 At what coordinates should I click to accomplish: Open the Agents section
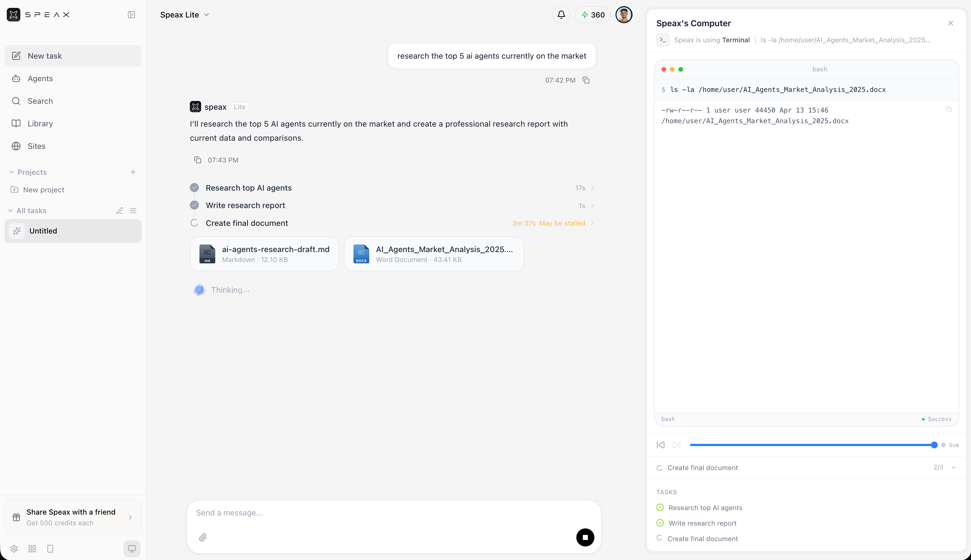point(40,78)
